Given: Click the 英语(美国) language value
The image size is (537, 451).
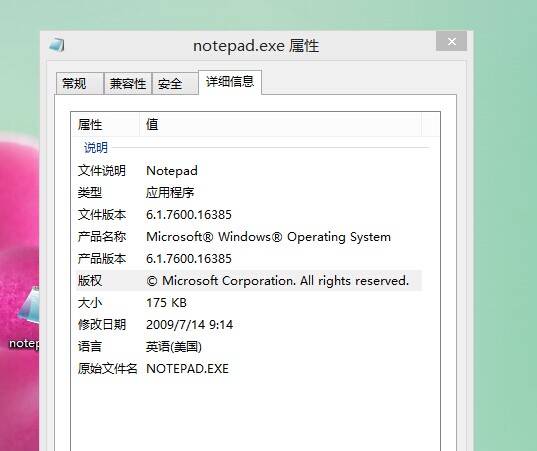Looking at the screenshot, I should (174, 347).
